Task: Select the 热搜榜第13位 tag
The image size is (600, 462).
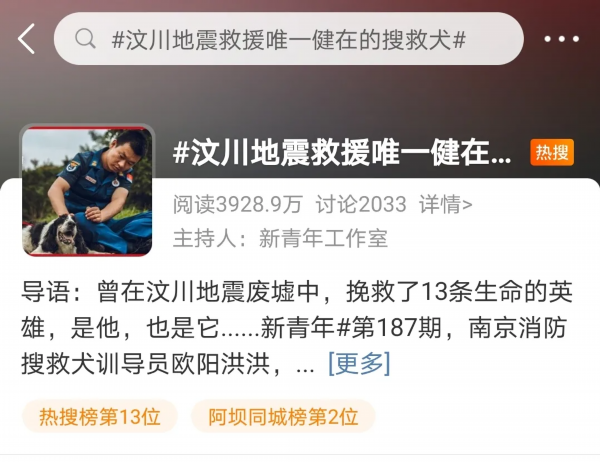Action: [100, 417]
